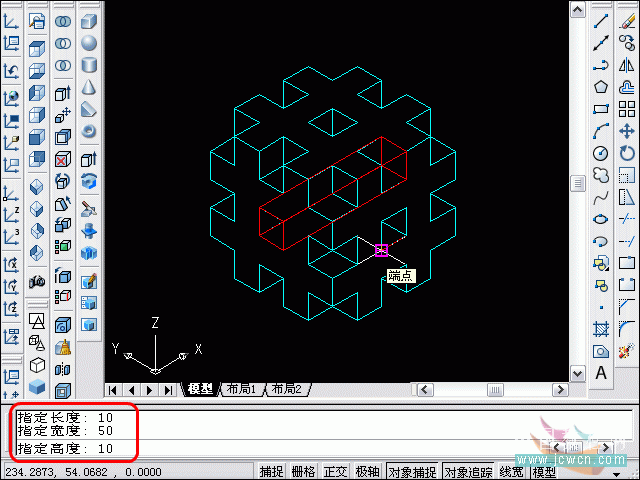Click the UCS Previous icon
This screenshot has height=480, width=640.
(x=11, y=71)
